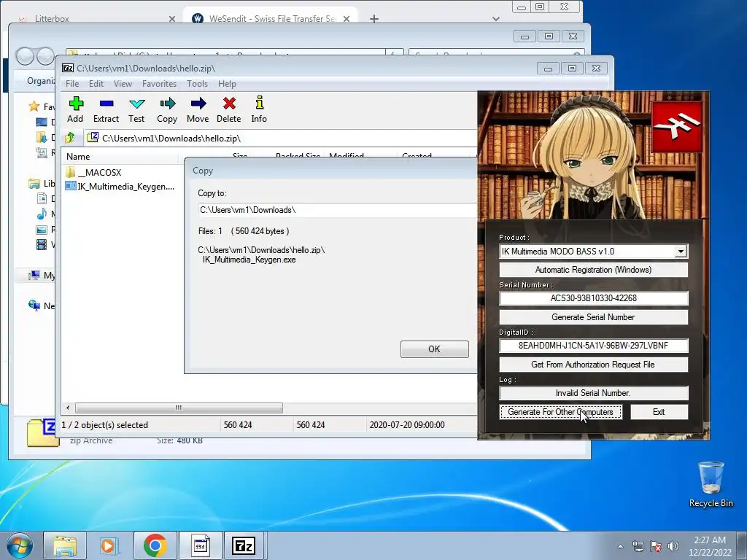This screenshot has height=560, width=747.
Task: Click the taskbar clock showing 2:27 AM
Action: coord(710,546)
